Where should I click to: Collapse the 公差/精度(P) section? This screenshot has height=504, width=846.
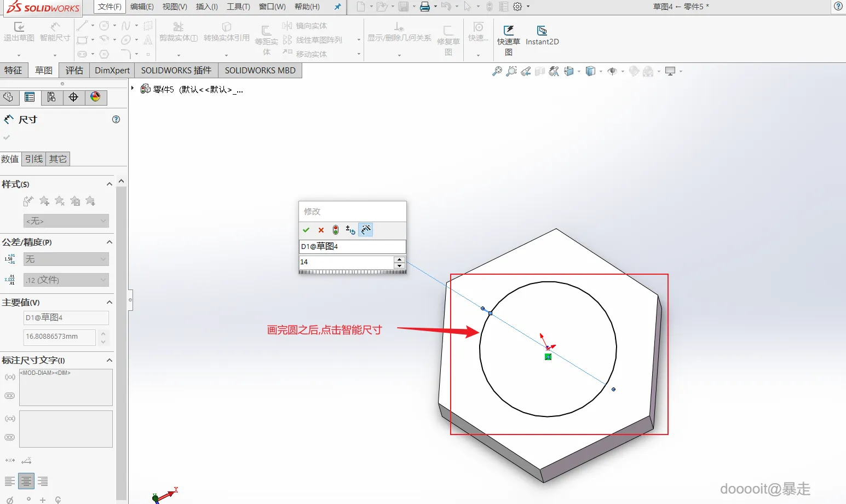click(x=110, y=242)
